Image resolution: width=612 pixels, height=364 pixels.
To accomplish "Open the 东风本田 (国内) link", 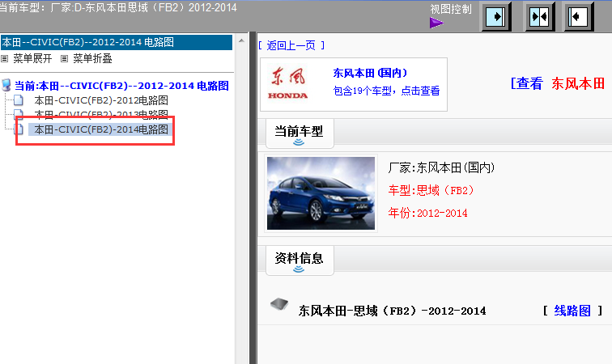I will [370, 73].
